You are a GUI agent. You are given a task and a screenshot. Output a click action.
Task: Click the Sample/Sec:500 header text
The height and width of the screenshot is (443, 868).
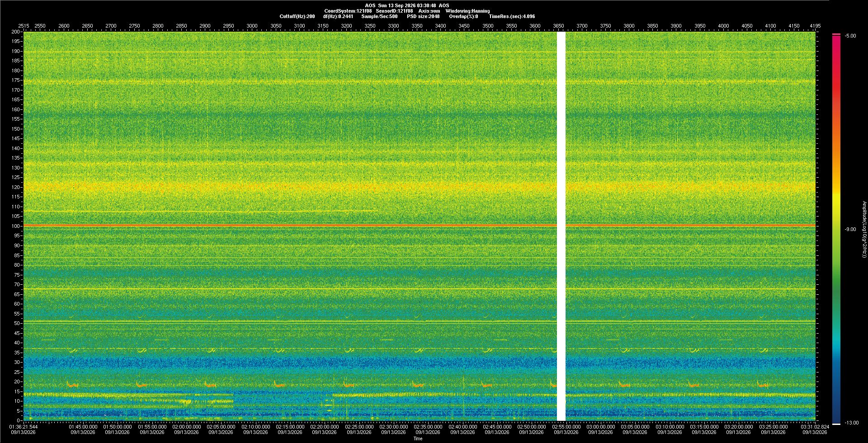click(379, 16)
